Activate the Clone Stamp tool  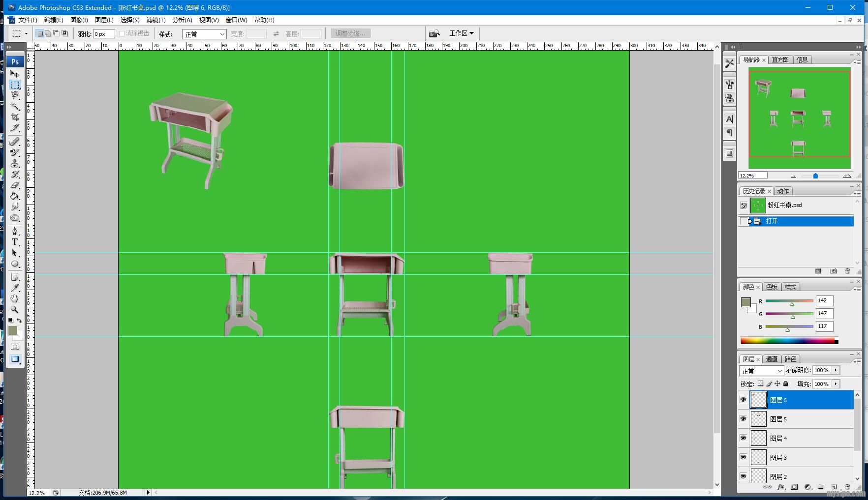coord(15,164)
